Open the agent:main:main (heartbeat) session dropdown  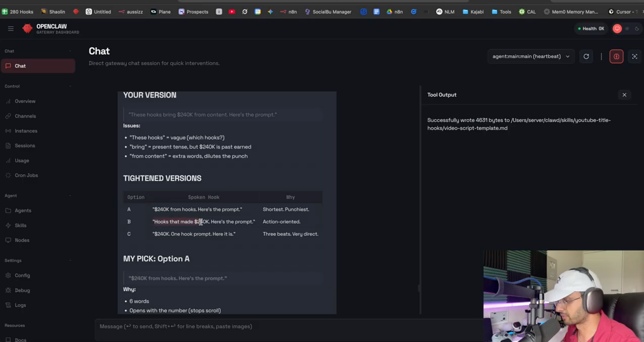[x=531, y=57]
